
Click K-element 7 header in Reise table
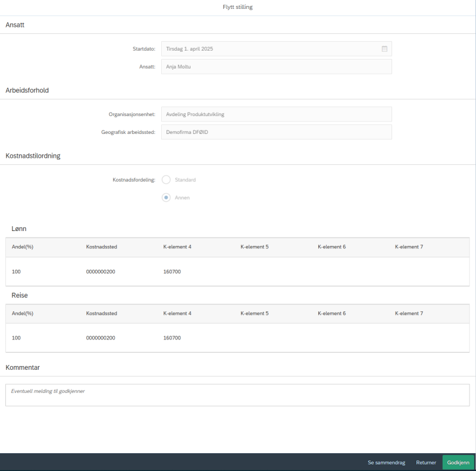pos(409,313)
